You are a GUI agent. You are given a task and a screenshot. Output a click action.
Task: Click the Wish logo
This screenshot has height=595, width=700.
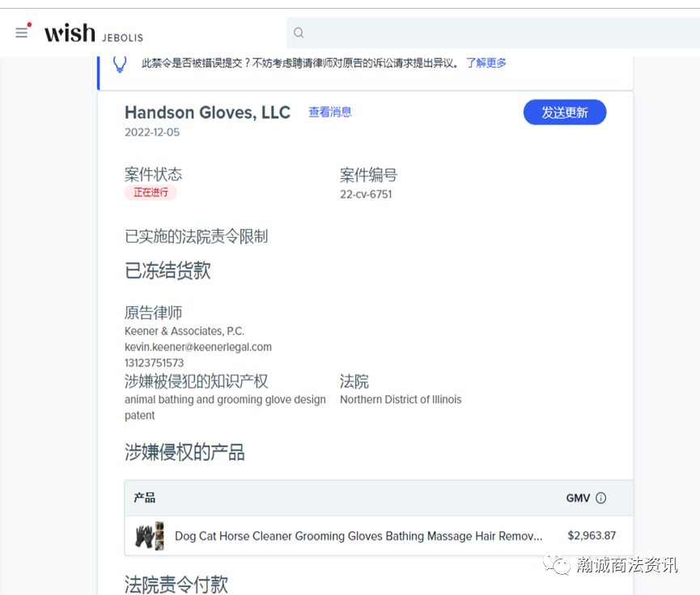tap(70, 33)
